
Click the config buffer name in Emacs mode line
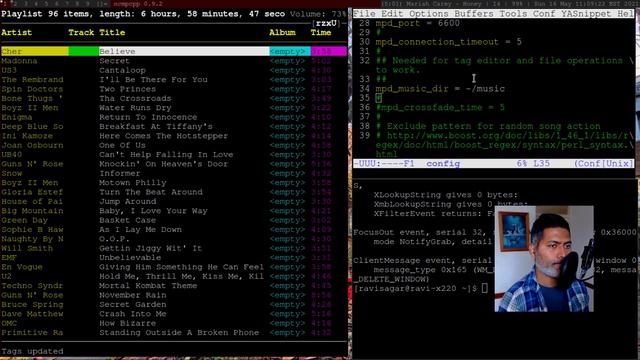click(443, 164)
